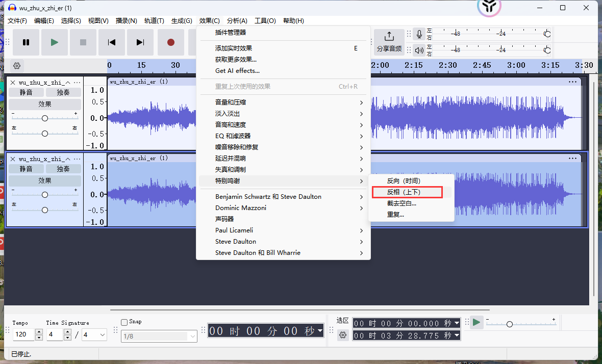Toggle 独奏 solo on the second track

63,169
